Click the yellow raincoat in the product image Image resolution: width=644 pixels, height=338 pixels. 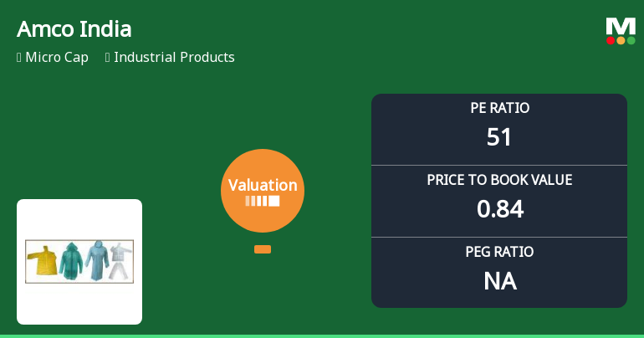tap(41, 260)
